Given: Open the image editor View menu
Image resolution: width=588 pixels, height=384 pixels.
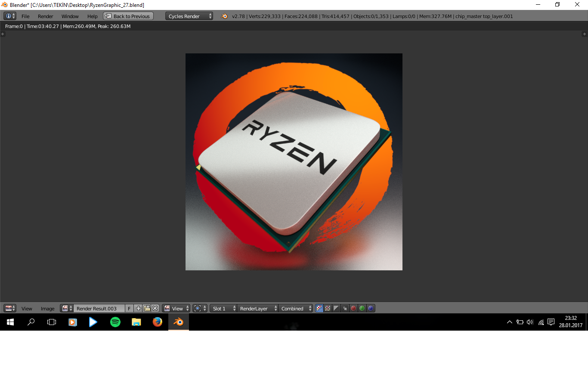Looking at the screenshot, I should pos(27,309).
